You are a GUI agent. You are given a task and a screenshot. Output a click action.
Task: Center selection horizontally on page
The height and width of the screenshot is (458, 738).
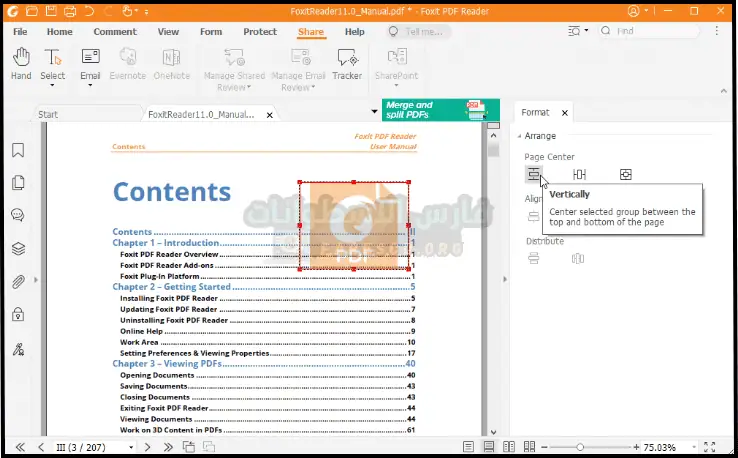tap(579, 175)
